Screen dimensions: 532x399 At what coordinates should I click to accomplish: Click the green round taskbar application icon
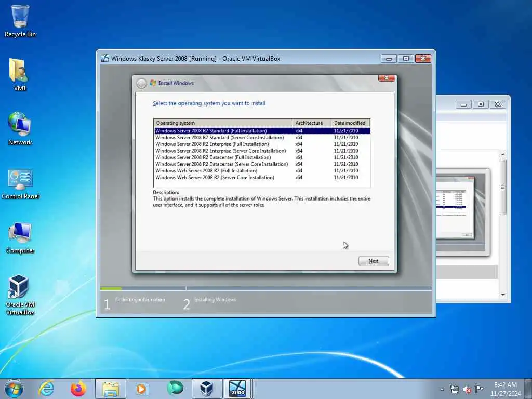pyautogui.click(x=175, y=388)
